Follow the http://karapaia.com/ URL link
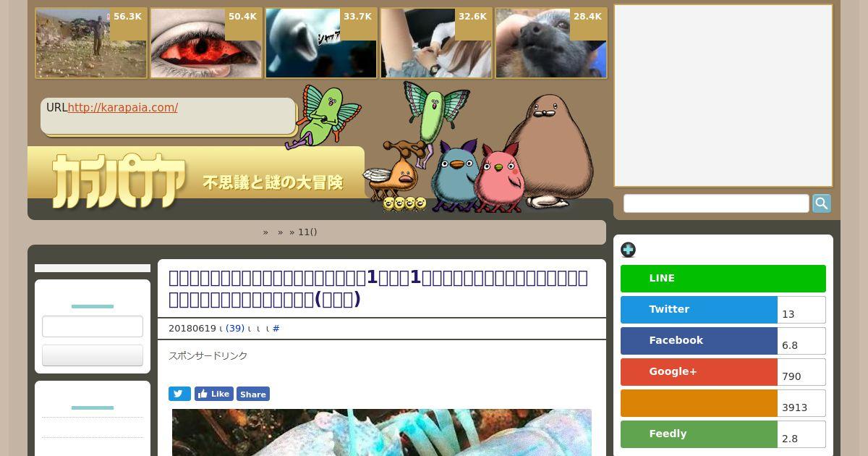868x456 pixels. coord(123,108)
